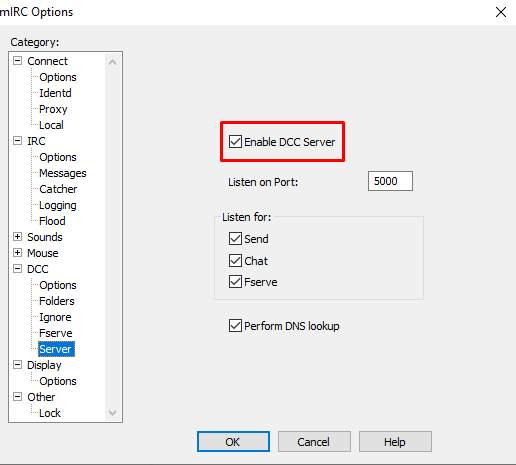Image resolution: width=516 pixels, height=465 pixels.
Task: Collapse the Connect category tree node
Action: (x=17, y=61)
